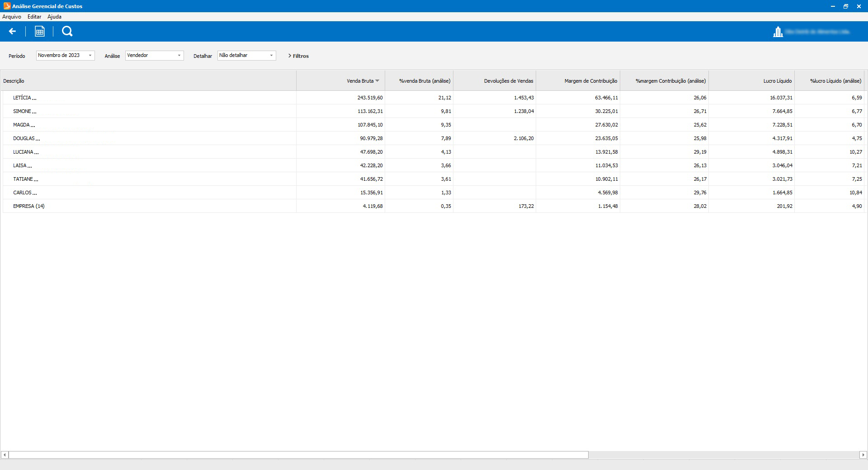
Task: Click the Devoluções value 2.106,20
Action: point(524,138)
